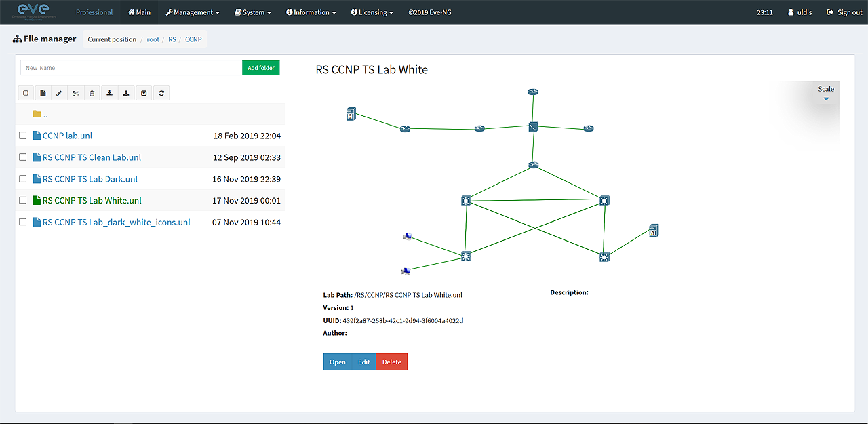
Task: Click the red Delete button
Action: [x=392, y=362]
